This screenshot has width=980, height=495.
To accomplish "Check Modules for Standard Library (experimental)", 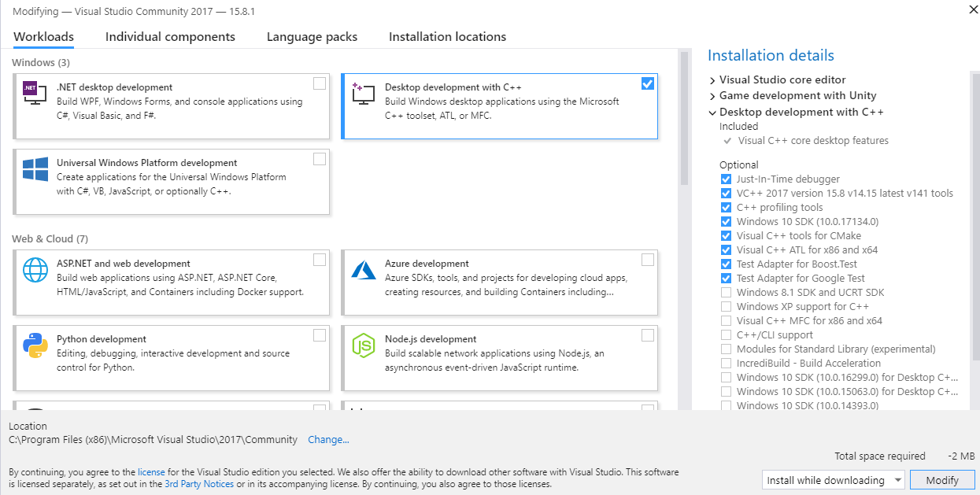I will [726, 349].
